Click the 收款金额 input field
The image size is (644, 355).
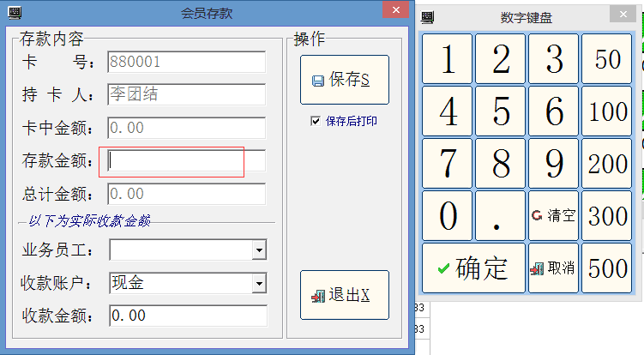tap(188, 316)
